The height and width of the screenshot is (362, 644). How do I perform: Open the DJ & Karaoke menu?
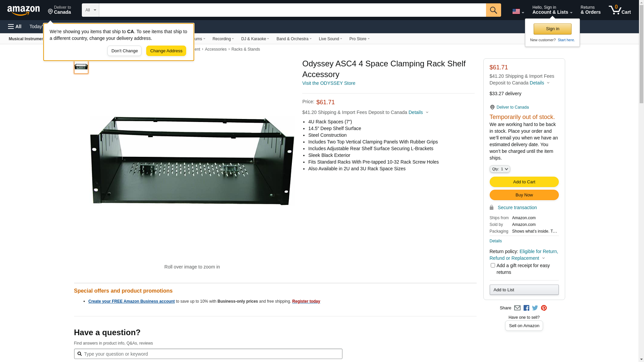[255, 39]
